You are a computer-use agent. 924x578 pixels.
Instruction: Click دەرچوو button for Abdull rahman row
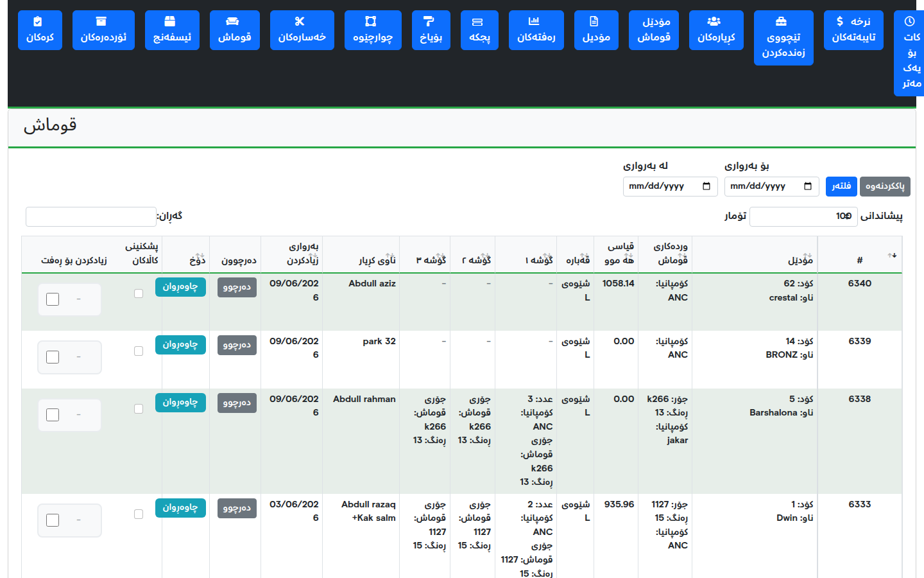(x=237, y=403)
